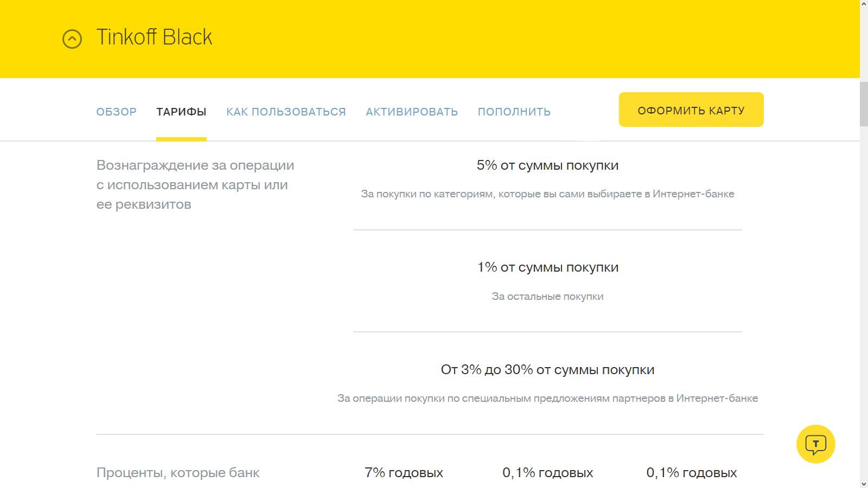The image size is (868, 488).
Task: Click the ОФОРМИТЬ КАРТУ button
Action: pyautogui.click(x=691, y=110)
